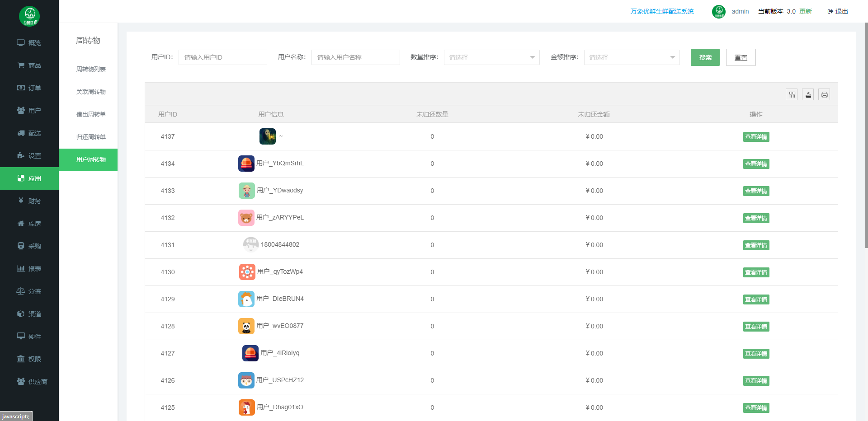Click chicken avatar of 用户_Dhag01xO
The height and width of the screenshot is (421, 868).
tap(247, 407)
